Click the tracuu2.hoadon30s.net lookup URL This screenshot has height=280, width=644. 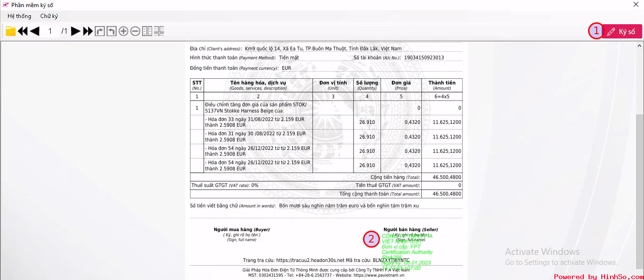point(310,260)
